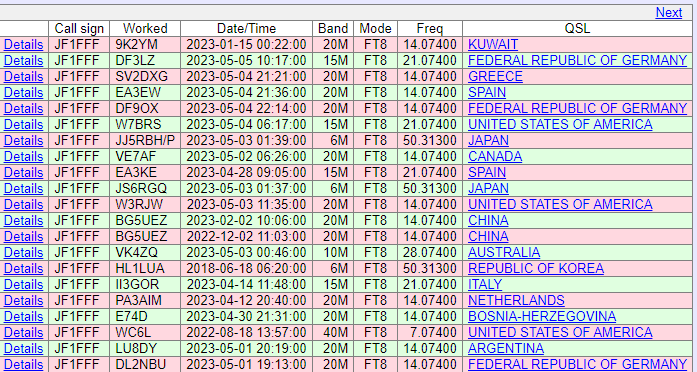Image resolution: width=697 pixels, height=372 pixels.
Task: Open the SPAIN QSL link for EA3KE
Action: (487, 172)
